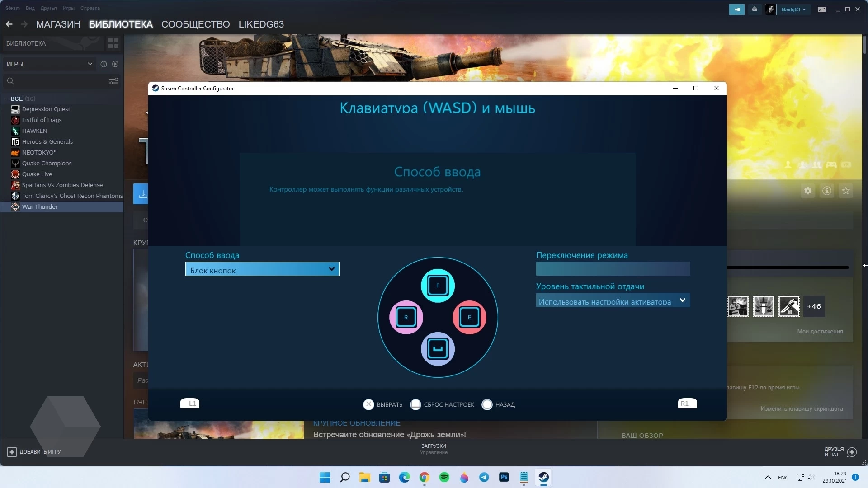This screenshot has width=868, height=488.
Task: Click the СБРОС НАСТРОЕК reset button icon
Action: [x=415, y=404]
